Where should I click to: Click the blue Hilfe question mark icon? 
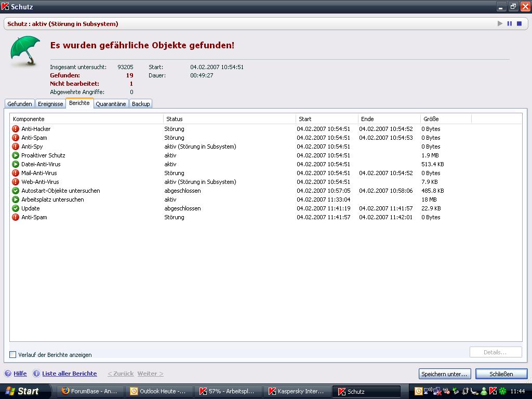(x=8, y=374)
